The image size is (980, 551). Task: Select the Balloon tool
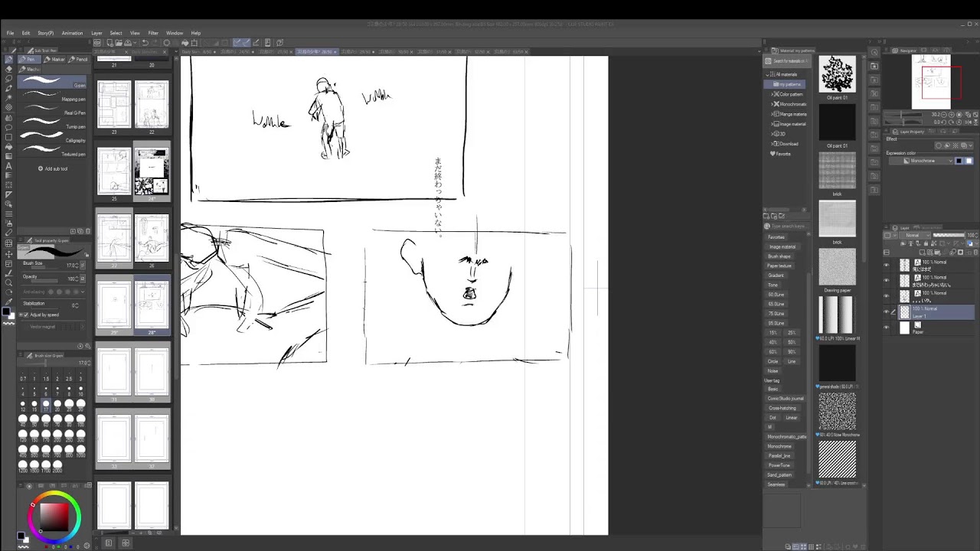tap(9, 127)
